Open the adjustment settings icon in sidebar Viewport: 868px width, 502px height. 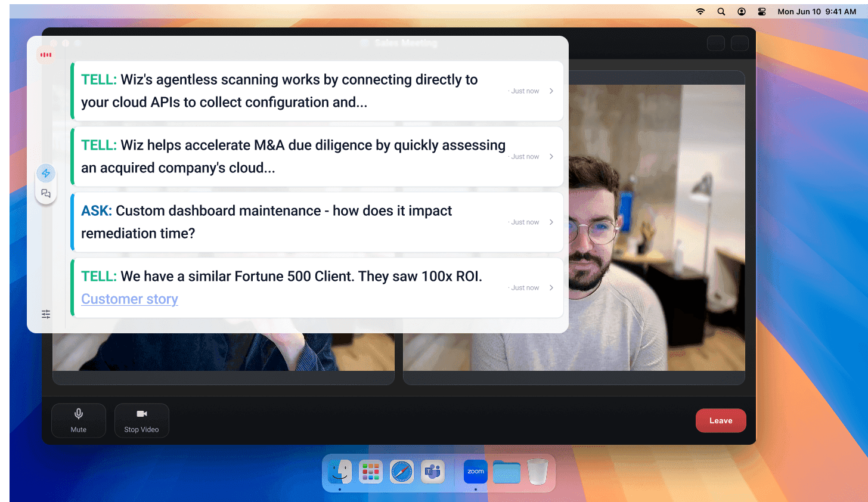pos(46,314)
